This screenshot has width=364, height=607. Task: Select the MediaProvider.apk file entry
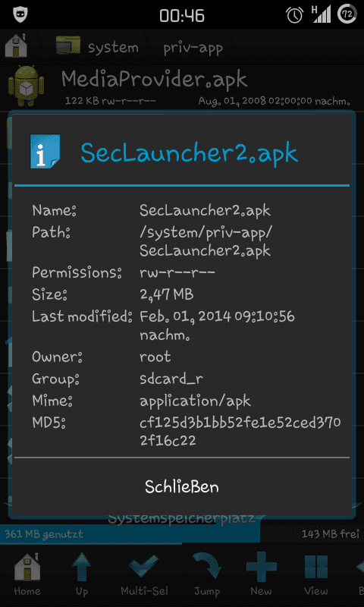tap(182, 86)
